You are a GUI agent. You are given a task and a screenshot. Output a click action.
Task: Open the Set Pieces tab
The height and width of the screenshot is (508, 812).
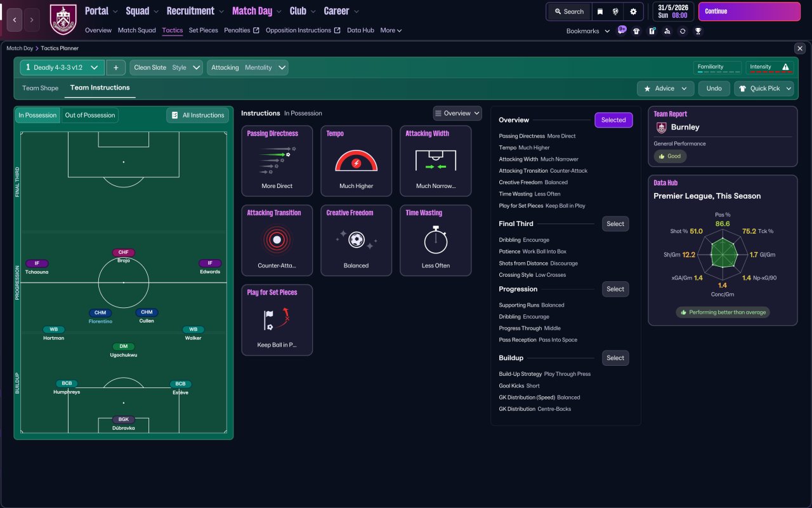(x=204, y=30)
